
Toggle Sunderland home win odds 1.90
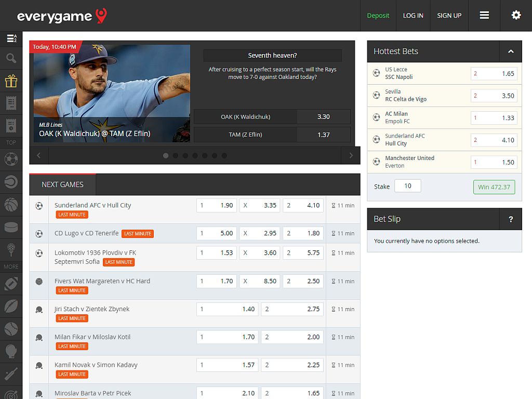(x=217, y=205)
